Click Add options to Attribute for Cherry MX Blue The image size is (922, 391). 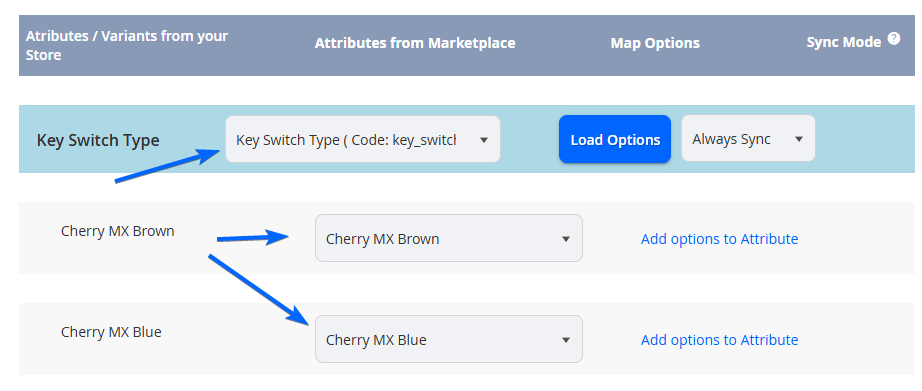click(x=719, y=340)
